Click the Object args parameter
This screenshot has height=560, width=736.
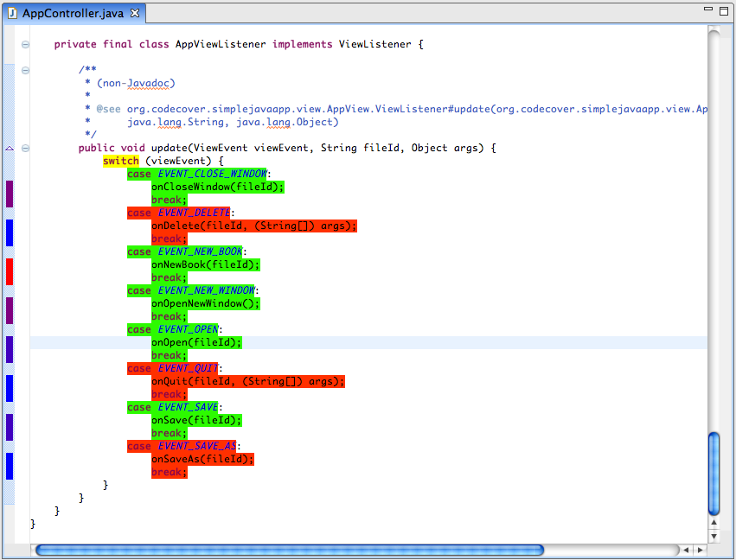click(447, 148)
